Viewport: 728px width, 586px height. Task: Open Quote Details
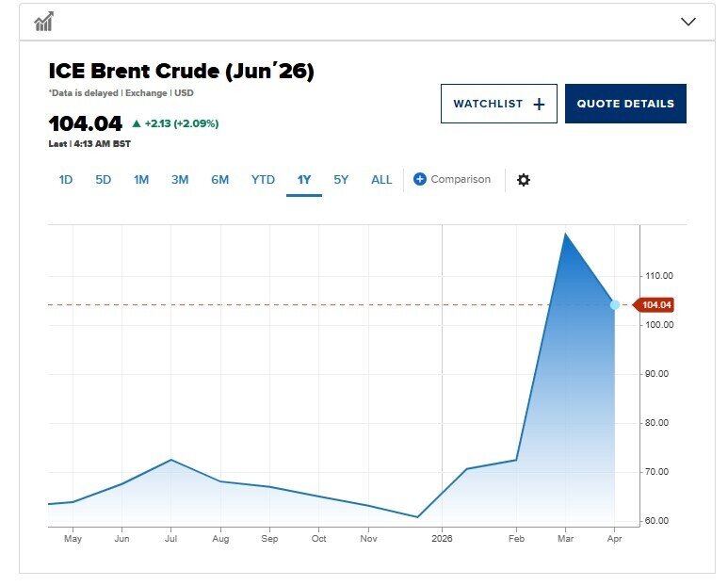[625, 104]
